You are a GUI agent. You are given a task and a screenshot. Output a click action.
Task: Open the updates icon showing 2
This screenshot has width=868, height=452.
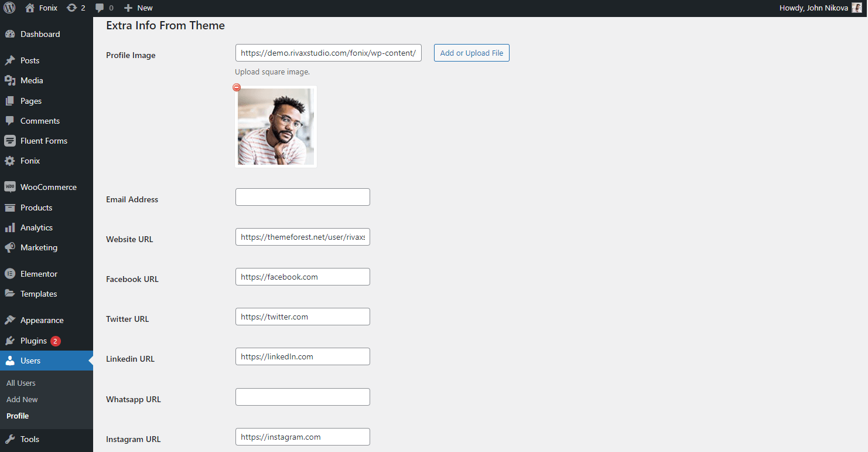[72, 8]
